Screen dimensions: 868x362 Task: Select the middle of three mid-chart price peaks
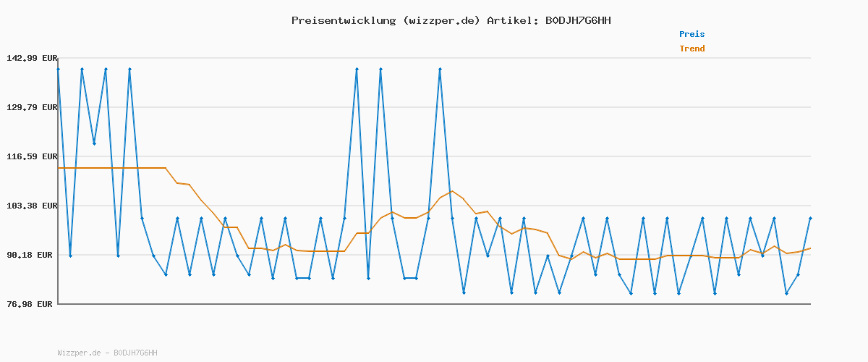380,69
